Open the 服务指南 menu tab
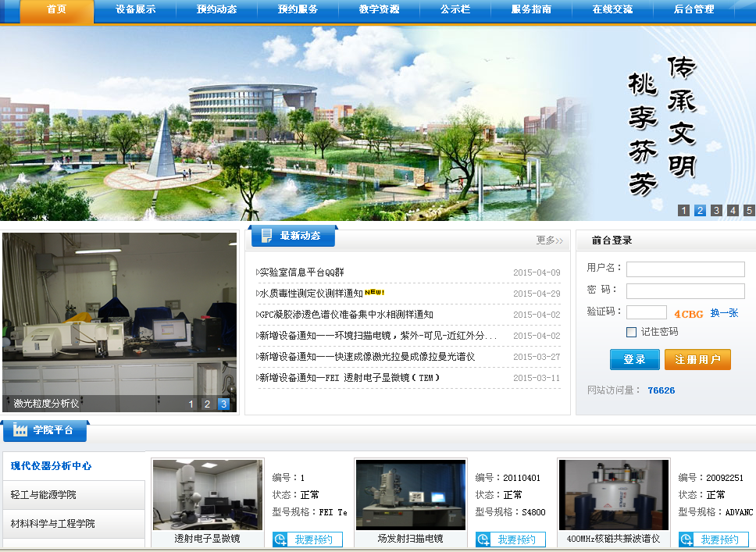This screenshot has height=552, width=756. tap(531, 10)
